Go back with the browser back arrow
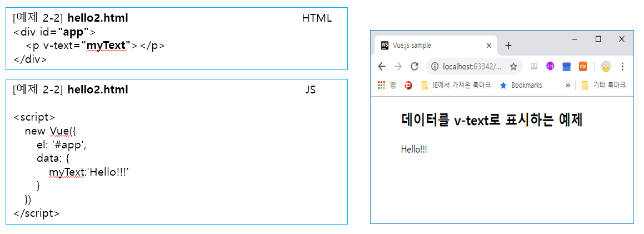The width and height of the screenshot is (644, 234). click(382, 67)
